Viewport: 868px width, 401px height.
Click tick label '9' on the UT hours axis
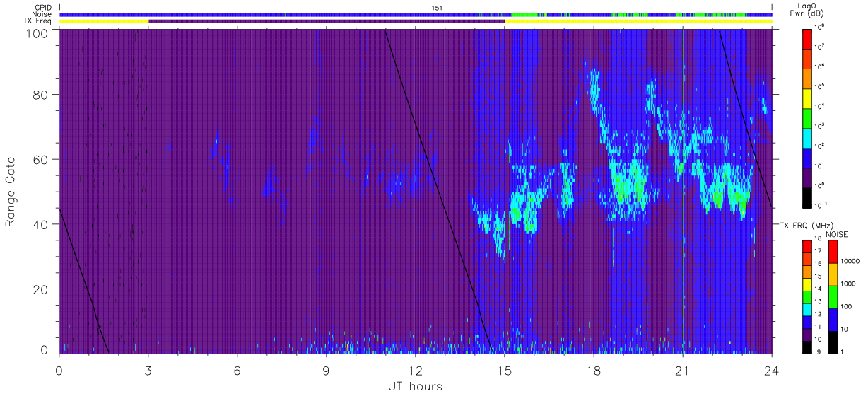(327, 370)
